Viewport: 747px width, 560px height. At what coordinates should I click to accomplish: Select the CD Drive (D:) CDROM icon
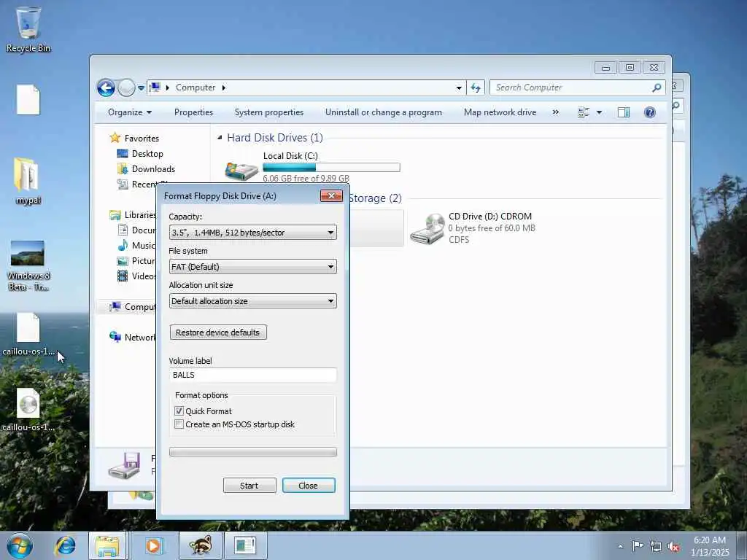427,228
